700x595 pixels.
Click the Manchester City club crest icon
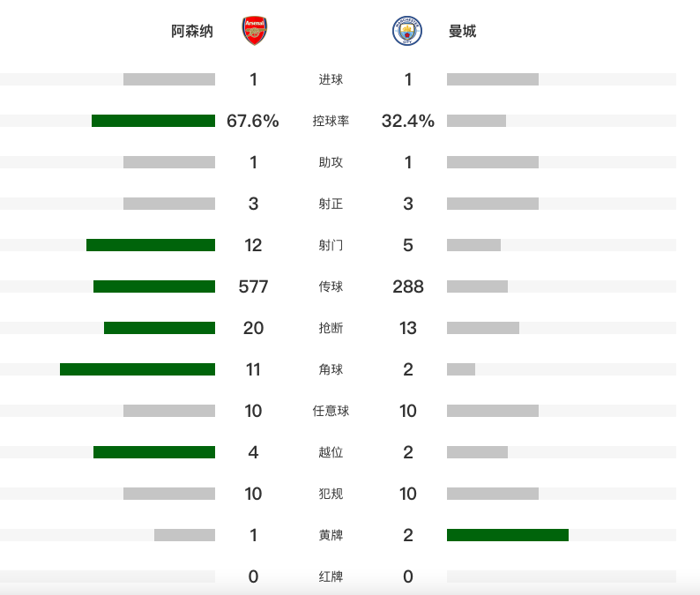[x=407, y=31]
